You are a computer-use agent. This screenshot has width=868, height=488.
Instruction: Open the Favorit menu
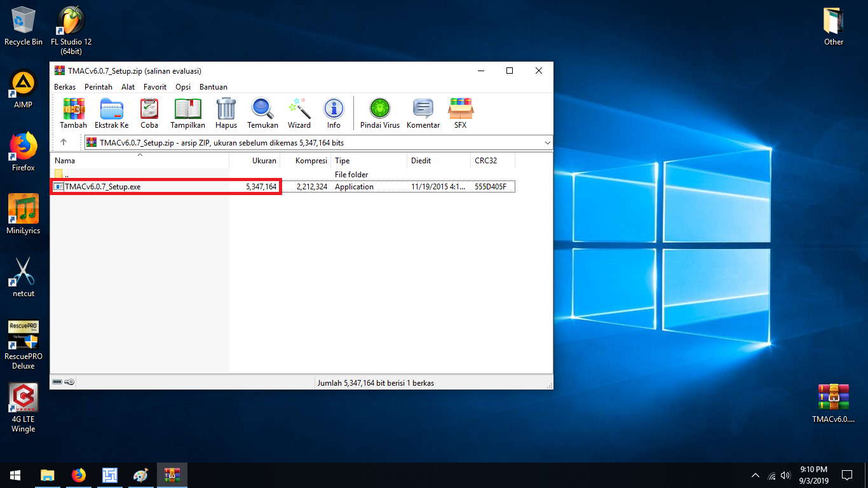pyautogui.click(x=155, y=87)
